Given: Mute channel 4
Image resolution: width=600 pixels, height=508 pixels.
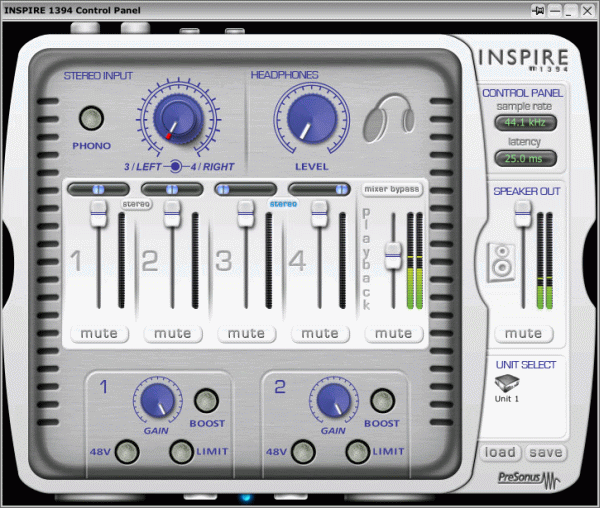Looking at the screenshot, I should [x=320, y=334].
